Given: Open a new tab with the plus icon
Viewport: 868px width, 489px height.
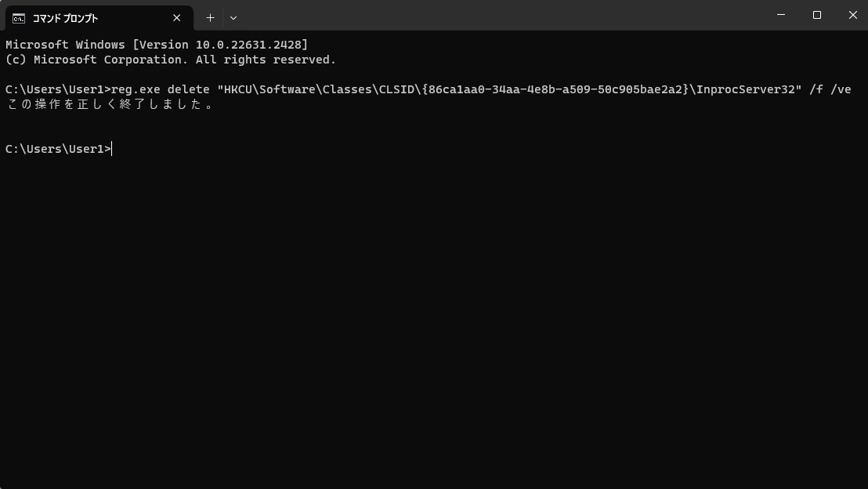Looking at the screenshot, I should [211, 18].
